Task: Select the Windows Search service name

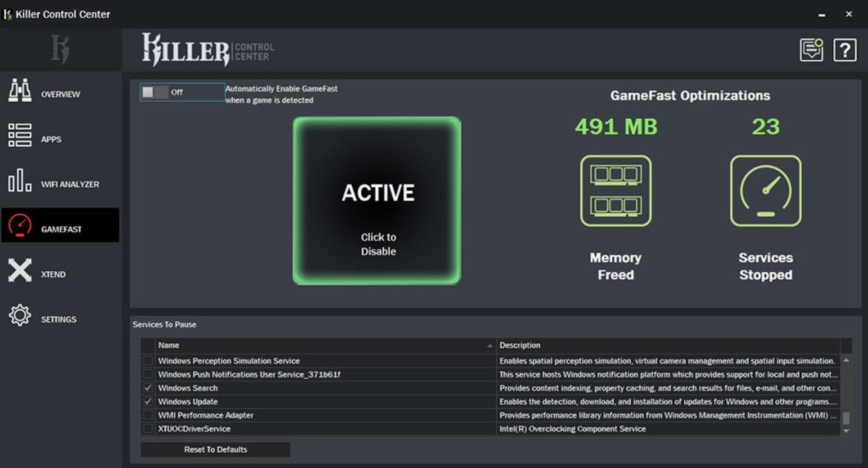Action: tap(188, 388)
